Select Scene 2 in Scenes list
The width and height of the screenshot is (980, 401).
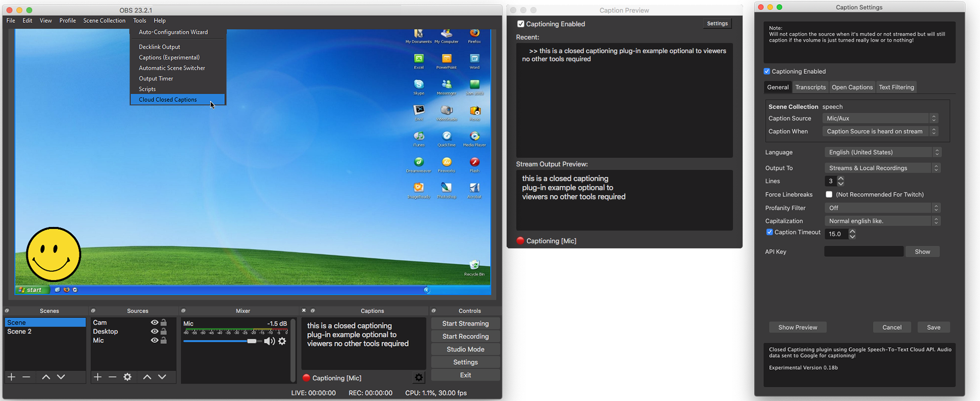tap(44, 332)
